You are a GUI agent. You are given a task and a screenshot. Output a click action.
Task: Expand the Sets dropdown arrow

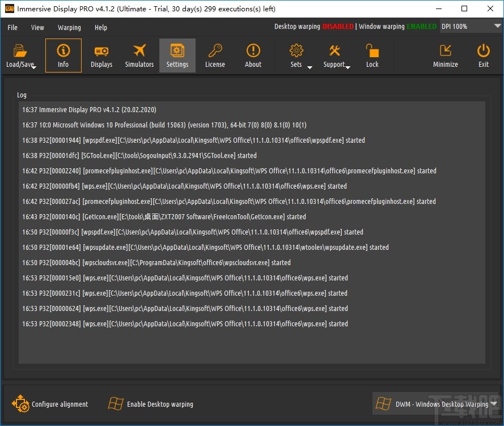(310, 67)
